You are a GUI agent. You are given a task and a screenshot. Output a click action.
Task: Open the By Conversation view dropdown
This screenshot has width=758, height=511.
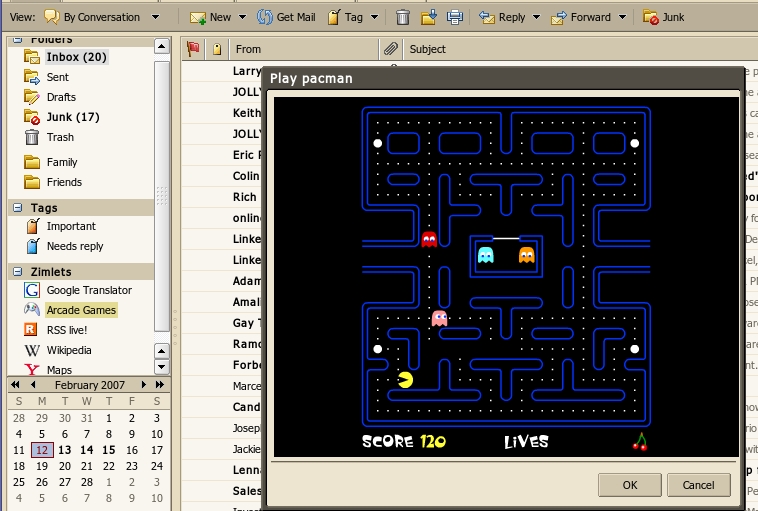point(154,17)
